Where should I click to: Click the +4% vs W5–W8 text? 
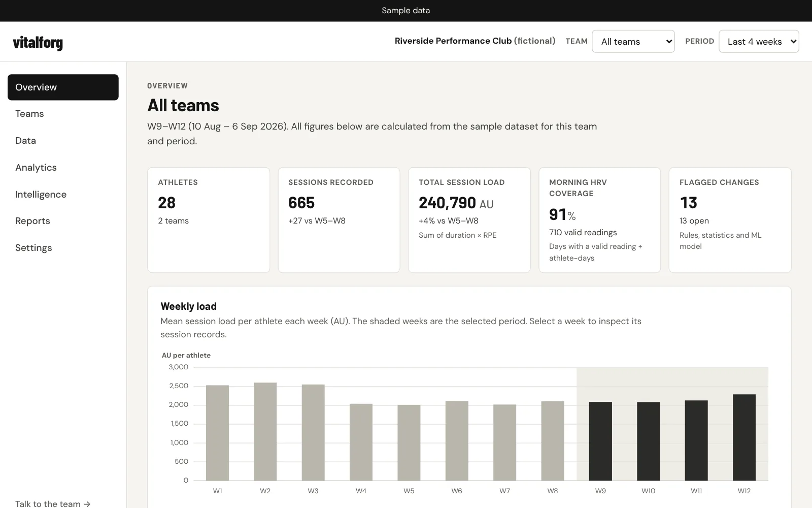tap(449, 220)
